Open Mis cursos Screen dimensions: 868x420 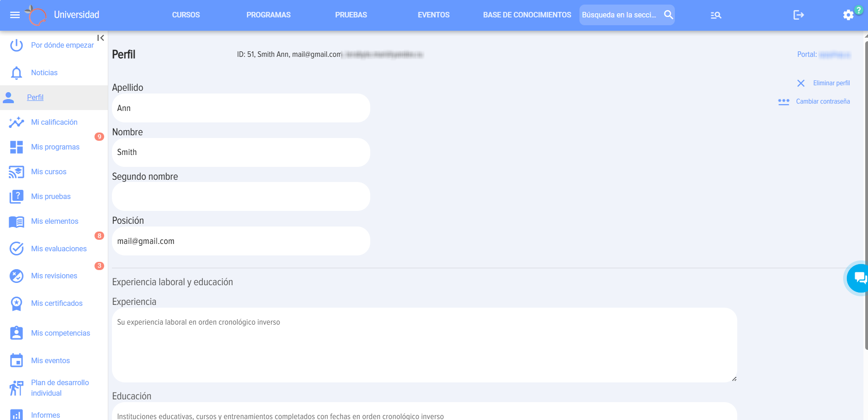(x=49, y=172)
